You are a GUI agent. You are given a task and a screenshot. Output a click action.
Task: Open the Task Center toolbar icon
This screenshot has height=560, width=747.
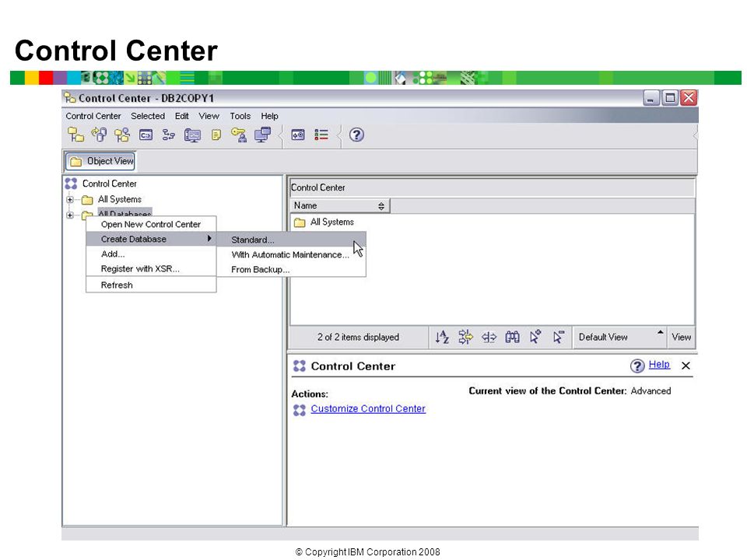point(169,135)
